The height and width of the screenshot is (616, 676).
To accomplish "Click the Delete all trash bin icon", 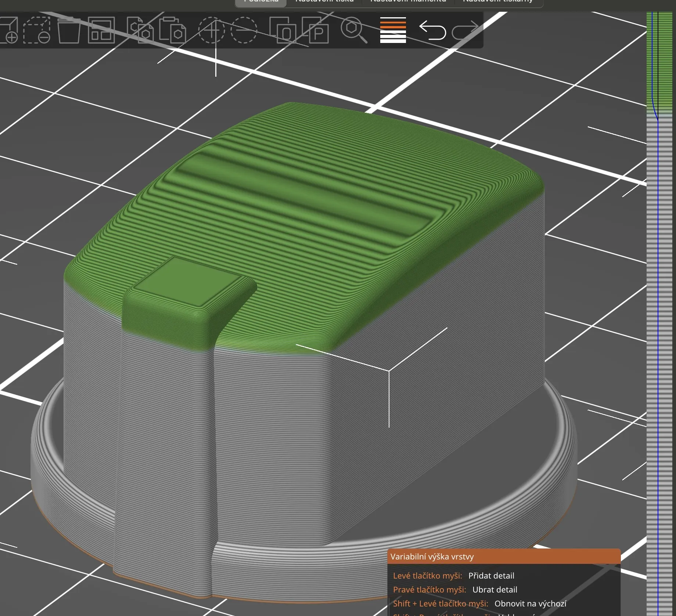I will [x=69, y=30].
